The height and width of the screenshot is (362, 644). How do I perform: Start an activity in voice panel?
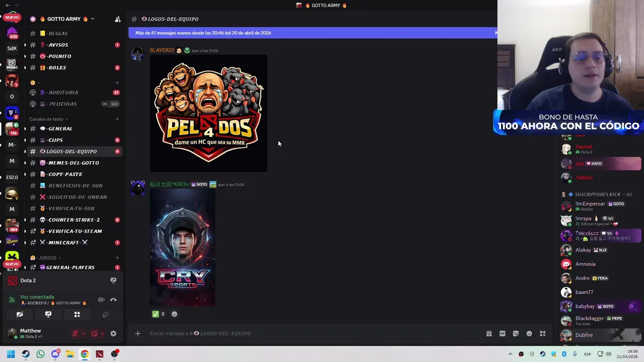tap(77, 314)
